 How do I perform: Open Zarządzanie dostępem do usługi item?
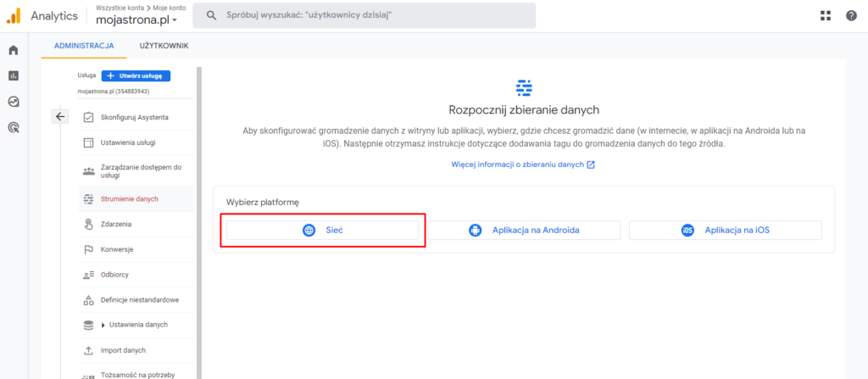point(136,171)
